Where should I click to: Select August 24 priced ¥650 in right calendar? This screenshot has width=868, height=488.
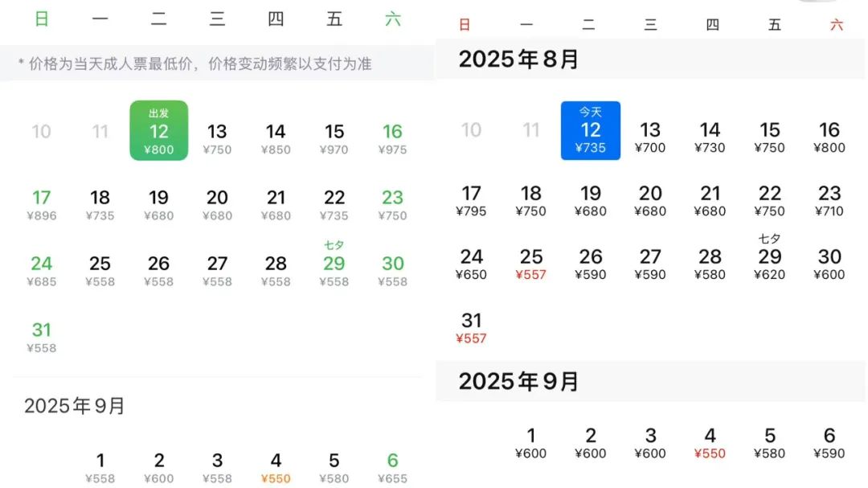pyautogui.click(x=471, y=263)
